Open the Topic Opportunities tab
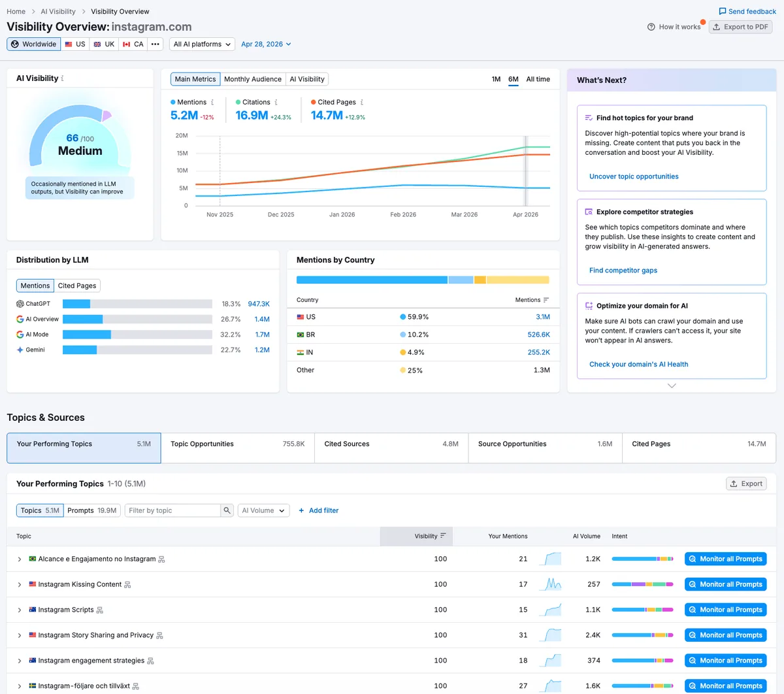 tap(238, 448)
